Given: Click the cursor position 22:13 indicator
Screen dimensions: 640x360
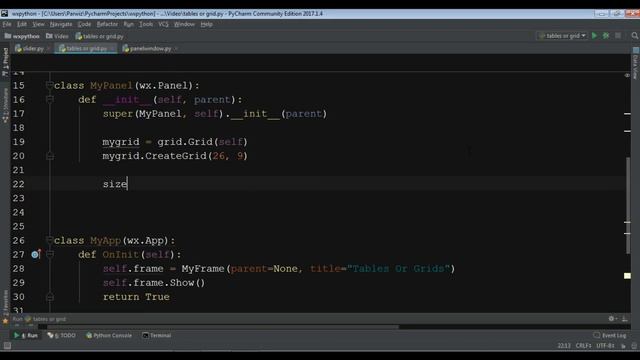Looking at the screenshot, I should (x=564, y=346).
